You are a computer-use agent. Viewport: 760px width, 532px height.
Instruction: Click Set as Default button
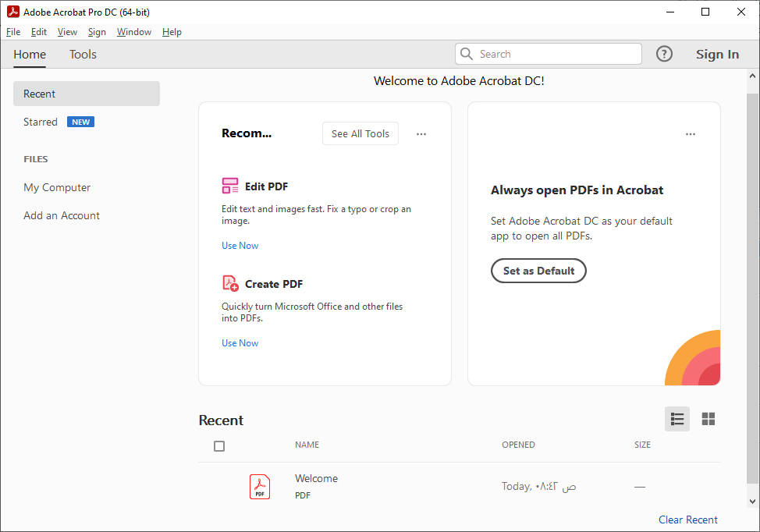pos(538,271)
